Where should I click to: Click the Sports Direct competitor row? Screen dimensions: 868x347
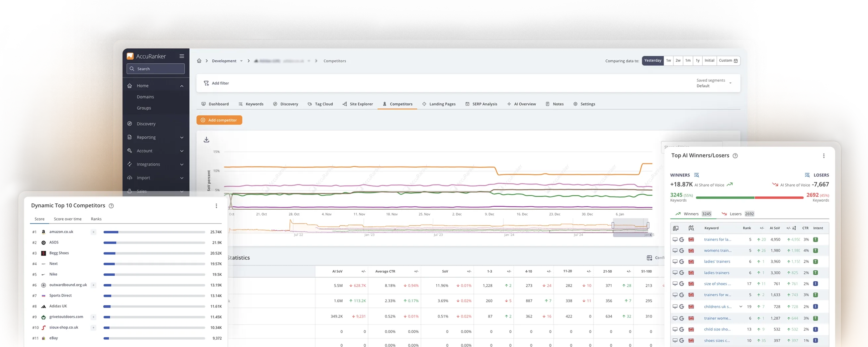click(127, 296)
